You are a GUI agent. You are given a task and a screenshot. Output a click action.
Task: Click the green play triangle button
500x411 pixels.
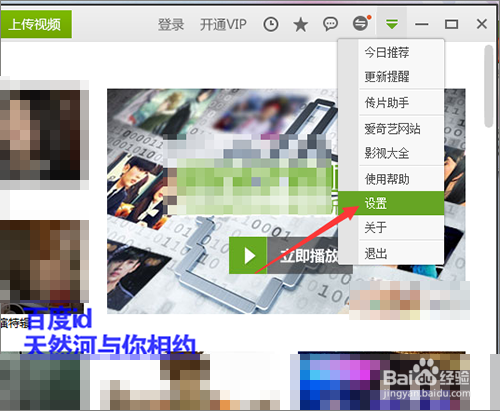[248, 256]
